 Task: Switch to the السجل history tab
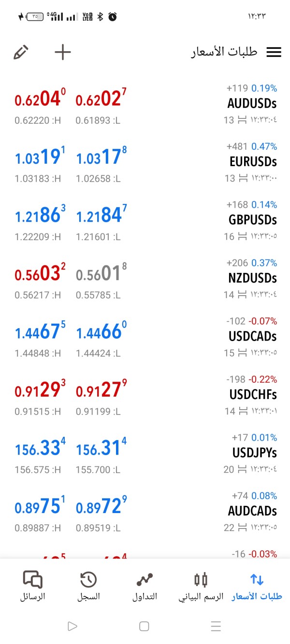pos(88,586)
